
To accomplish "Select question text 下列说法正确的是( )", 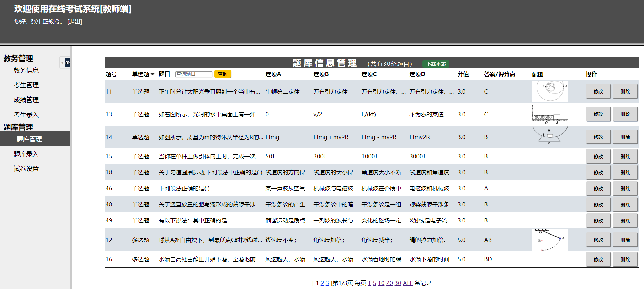I will (184, 189).
